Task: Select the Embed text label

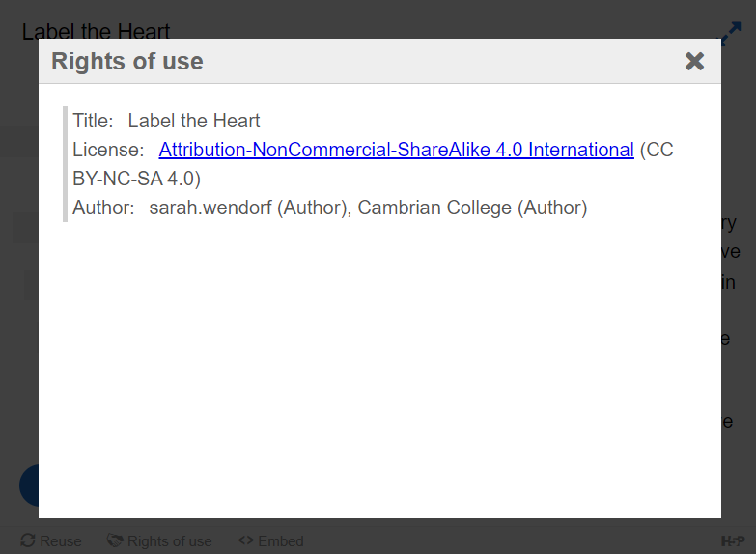Action: 281,541
